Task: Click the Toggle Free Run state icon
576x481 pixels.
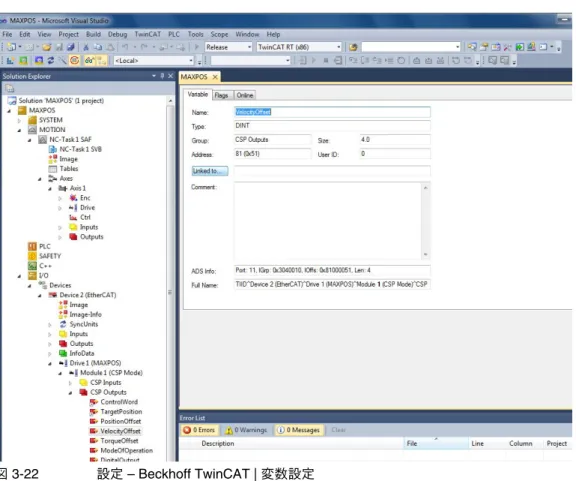Action: pos(75,61)
